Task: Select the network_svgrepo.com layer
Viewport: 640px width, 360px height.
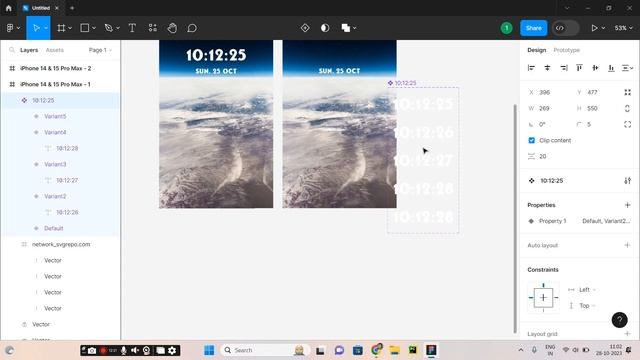Action: pos(60,244)
